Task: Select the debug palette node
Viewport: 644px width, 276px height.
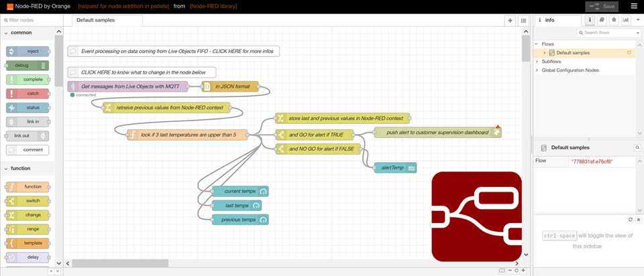Action: click(x=28, y=65)
